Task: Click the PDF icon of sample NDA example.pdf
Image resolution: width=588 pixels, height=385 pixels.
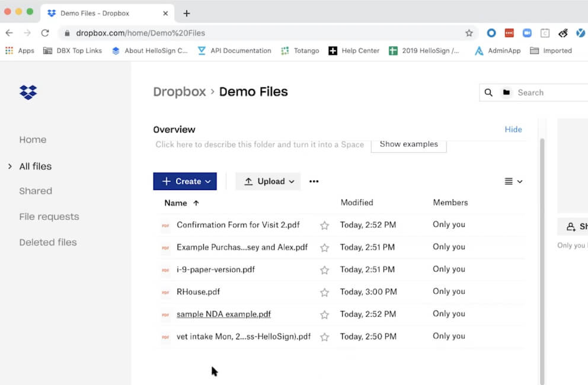Action: 165,315
